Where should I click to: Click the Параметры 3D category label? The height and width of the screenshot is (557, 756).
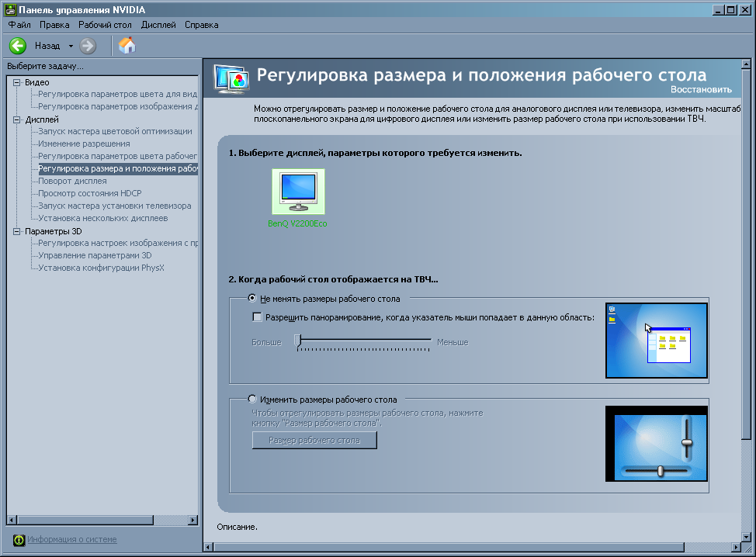[53, 231]
